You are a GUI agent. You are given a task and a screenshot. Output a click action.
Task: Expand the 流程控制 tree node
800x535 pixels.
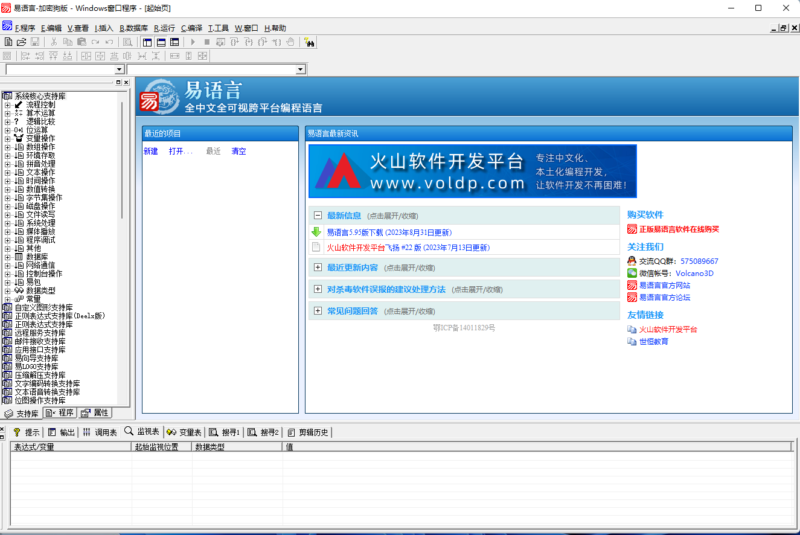pyautogui.click(x=7, y=104)
